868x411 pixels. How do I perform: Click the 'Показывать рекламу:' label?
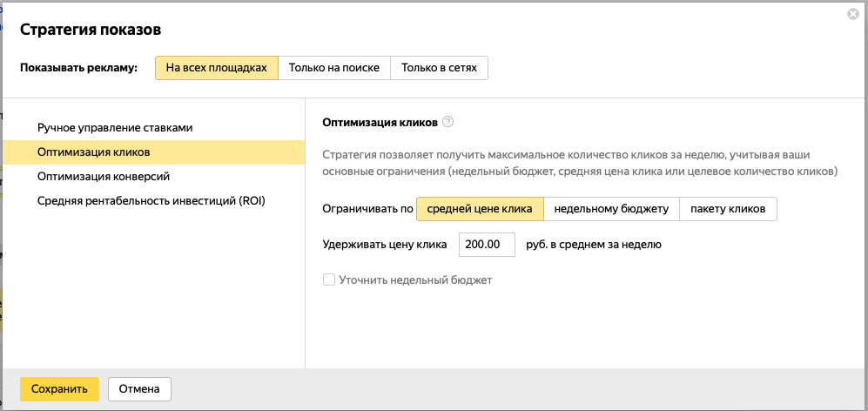coord(78,68)
